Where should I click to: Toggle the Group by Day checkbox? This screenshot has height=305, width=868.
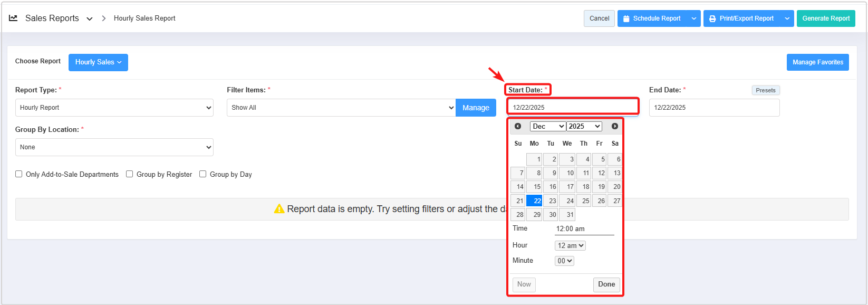click(x=202, y=174)
